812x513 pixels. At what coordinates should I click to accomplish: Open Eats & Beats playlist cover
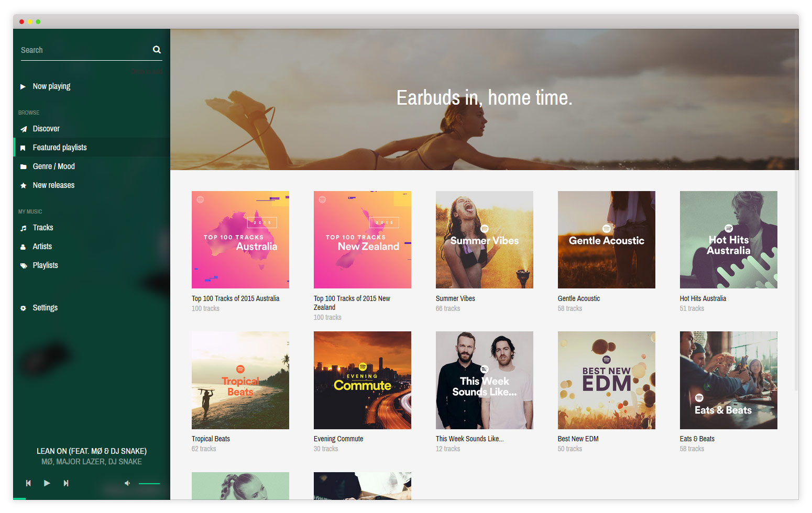click(x=729, y=380)
